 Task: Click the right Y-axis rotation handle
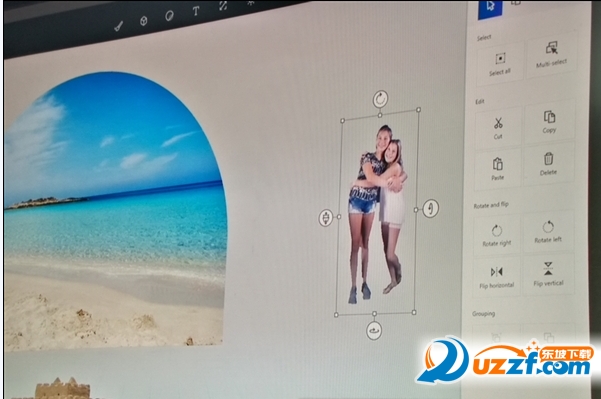pos(430,209)
